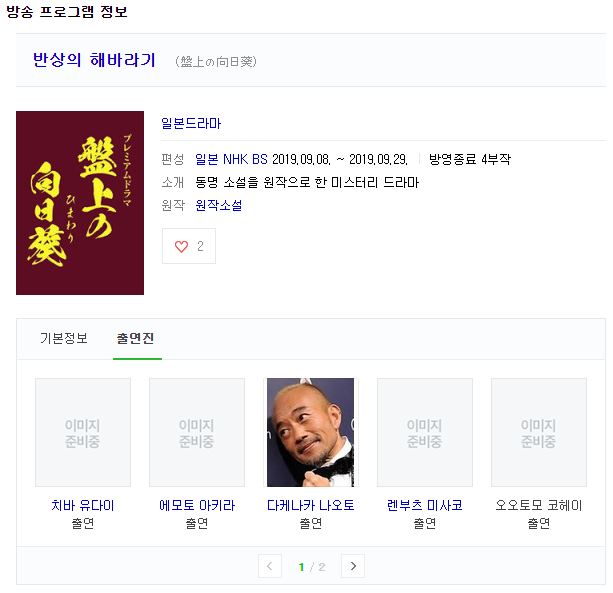
Task: Click the heart like icon
Action: [181, 246]
